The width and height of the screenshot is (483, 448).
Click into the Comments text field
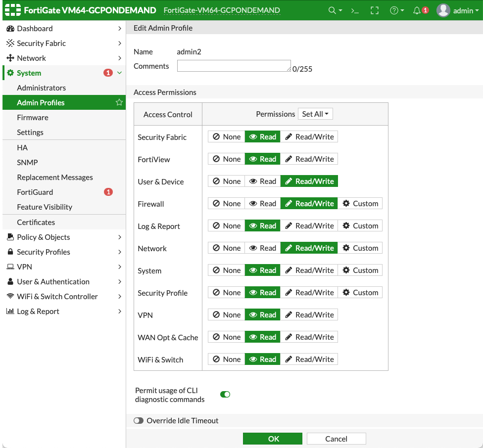click(x=234, y=66)
